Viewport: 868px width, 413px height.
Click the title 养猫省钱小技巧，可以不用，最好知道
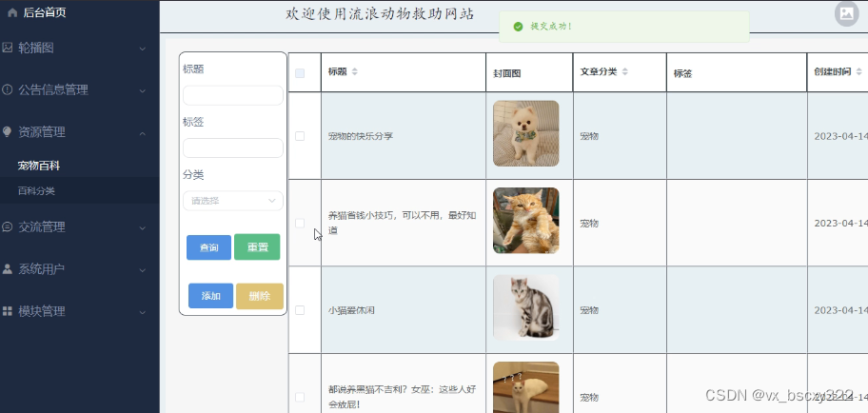click(402, 223)
